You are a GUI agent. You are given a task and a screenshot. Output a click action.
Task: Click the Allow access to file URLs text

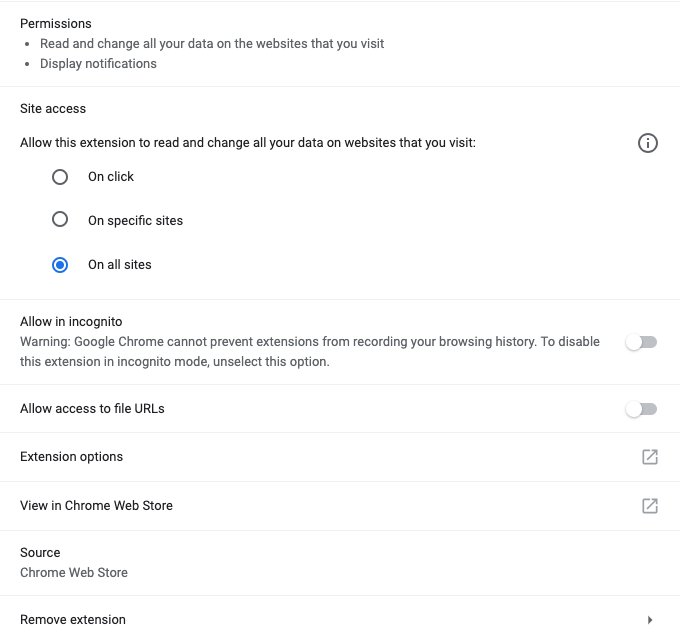92,409
